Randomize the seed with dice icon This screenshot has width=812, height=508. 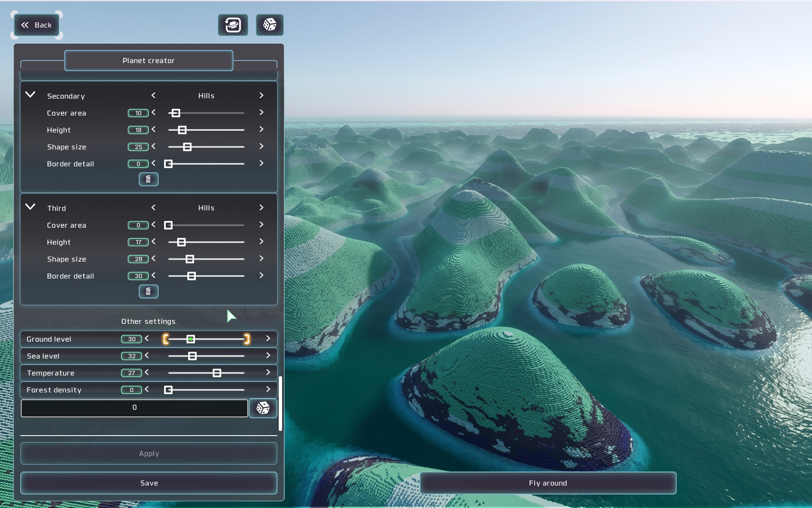pyautogui.click(x=263, y=408)
